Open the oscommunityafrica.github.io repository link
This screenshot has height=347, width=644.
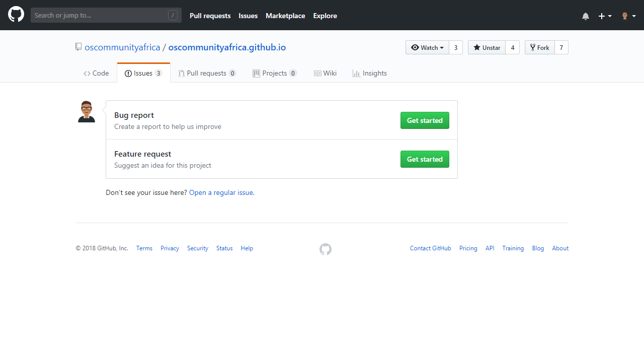[x=227, y=47]
